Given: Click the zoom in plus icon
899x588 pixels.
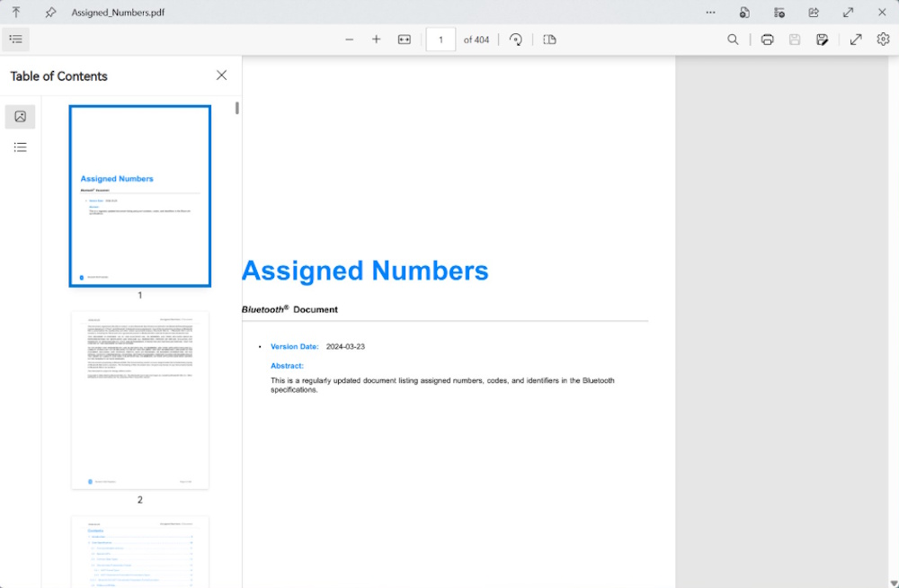Looking at the screenshot, I should [376, 40].
